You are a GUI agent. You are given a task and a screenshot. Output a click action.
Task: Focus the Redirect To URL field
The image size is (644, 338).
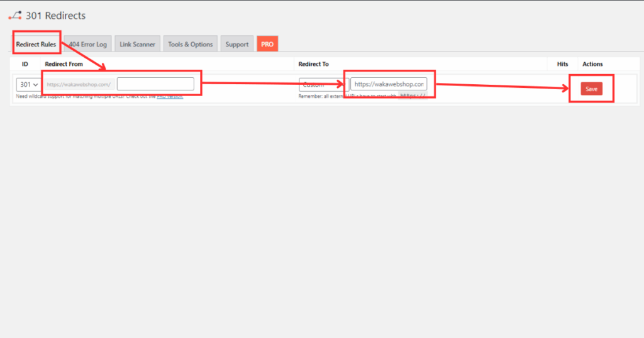[x=388, y=84]
